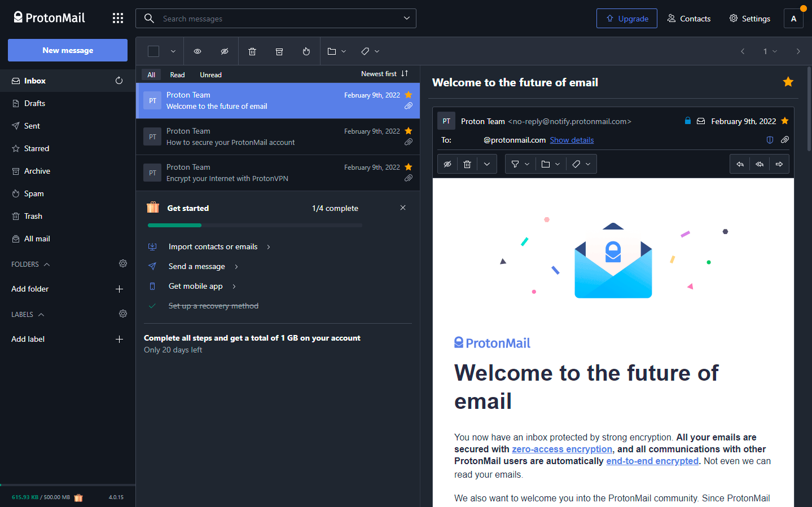Open the advanced search dropdown arrow
Image resolution: width=812 pixels, height=507 pixels.
pos(407,19)
